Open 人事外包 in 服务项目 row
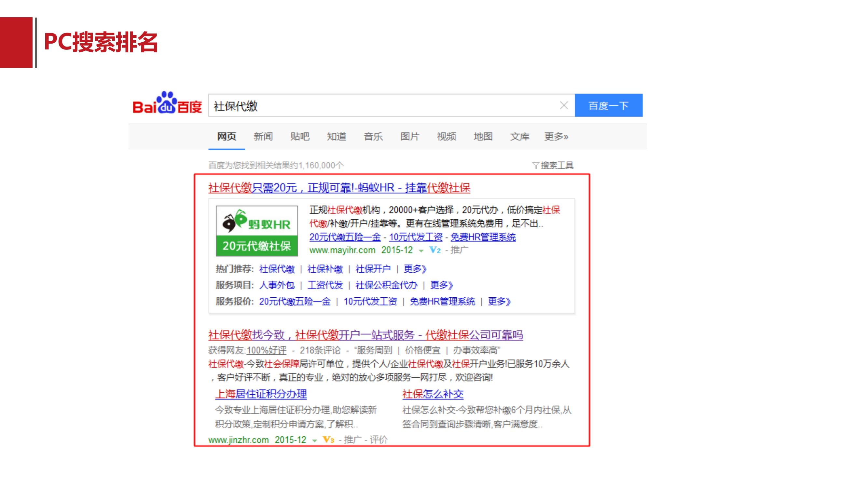Screen dimensions: 868x488 [277, 285]
